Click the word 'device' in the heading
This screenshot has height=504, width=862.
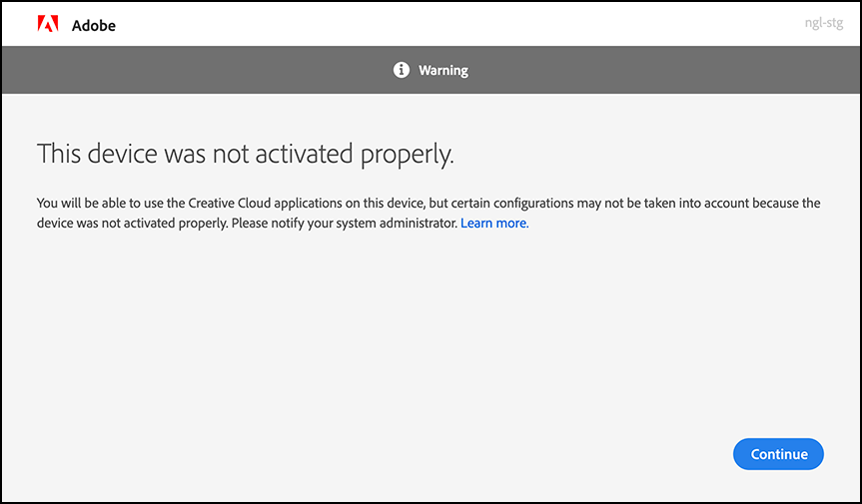coord(123,153)
